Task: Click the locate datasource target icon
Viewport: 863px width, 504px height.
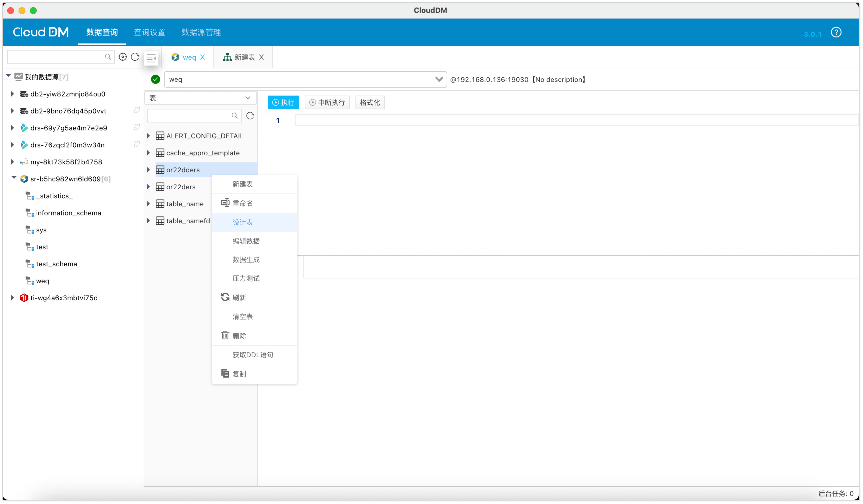Action: click(x=123, y=57)
